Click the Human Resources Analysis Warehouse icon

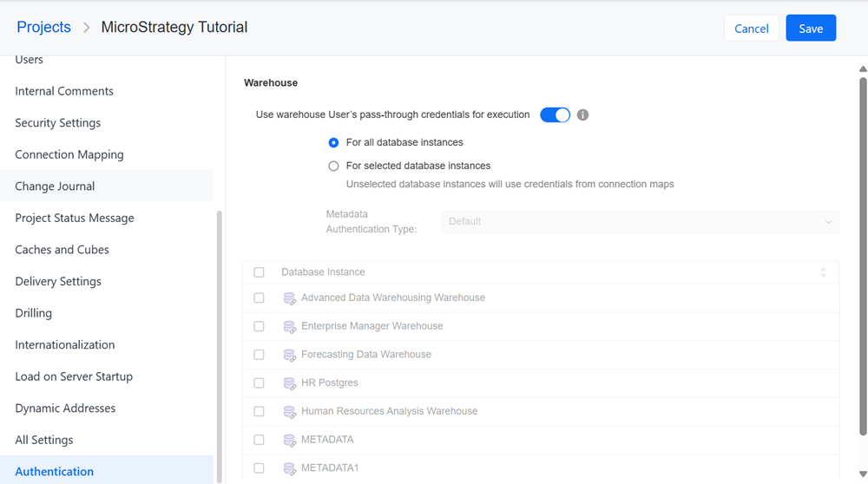(x=289, y=411)
